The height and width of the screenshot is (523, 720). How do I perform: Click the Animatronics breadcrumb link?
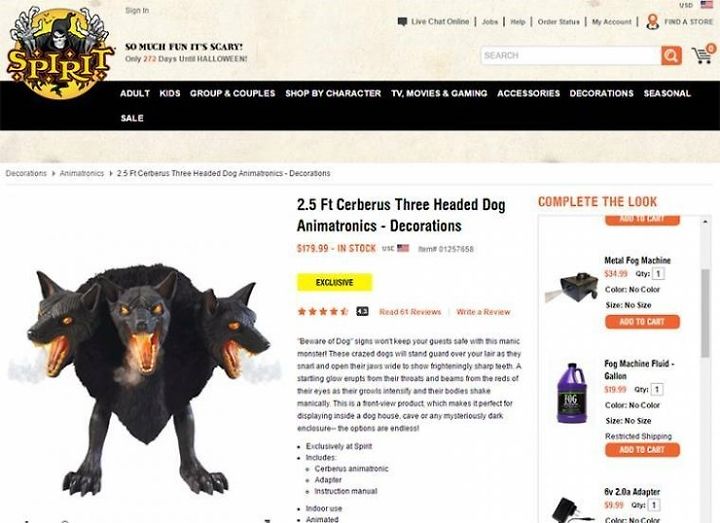pyautogui.click(x=82, y=173)
